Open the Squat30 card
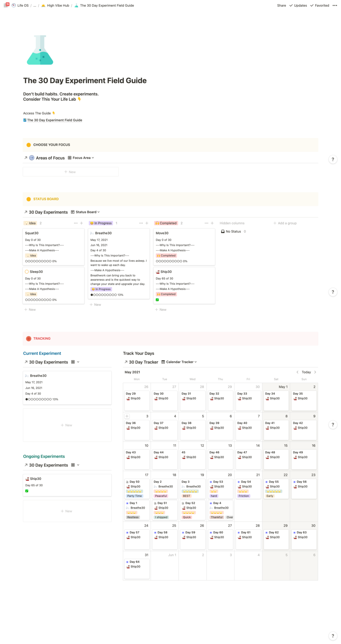The image size is (341, 644). [32, 233]
